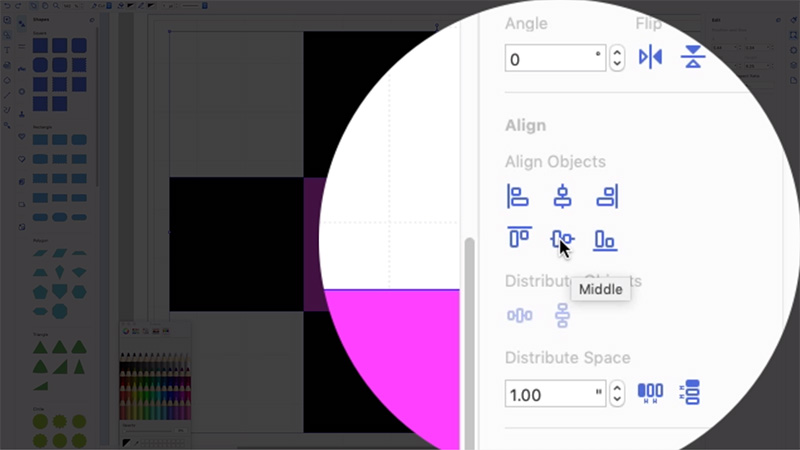This screenshot has height=450, width=800.
Task: Flip the selection vertically
Action: coord(693,57)
